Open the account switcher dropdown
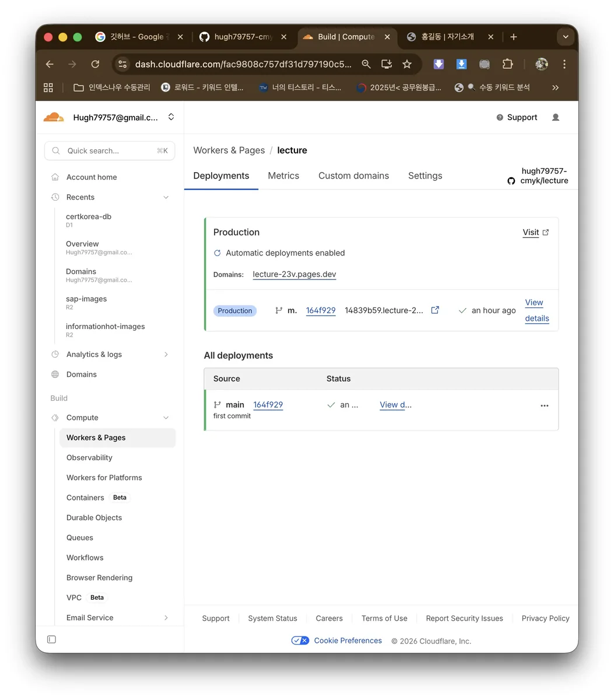Viewport: 614px width, 700px height. (171, 117)
